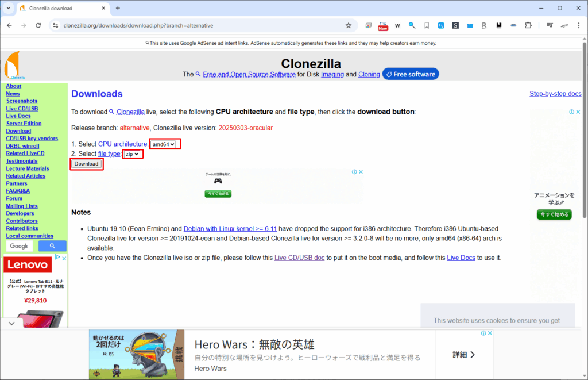This screenshot has width=588, height=380.
Task: Open the Live Docs link in notes
Action: click(461, 258)
